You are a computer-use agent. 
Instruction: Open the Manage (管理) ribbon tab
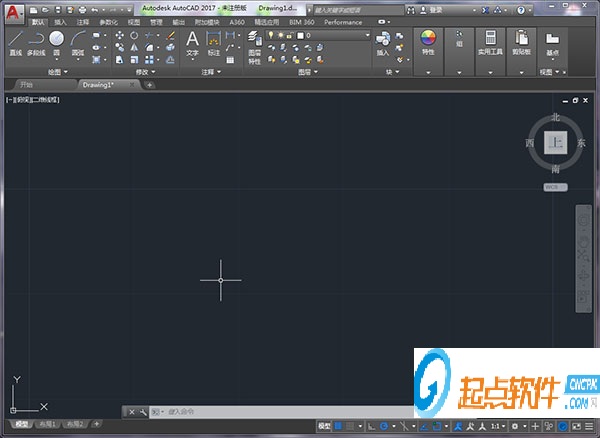pos(156,22)
